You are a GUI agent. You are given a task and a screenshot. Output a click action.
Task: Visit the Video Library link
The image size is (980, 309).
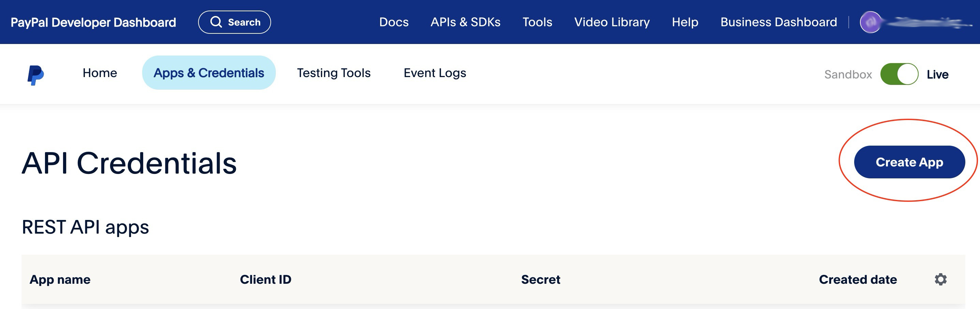pos(612,22)
